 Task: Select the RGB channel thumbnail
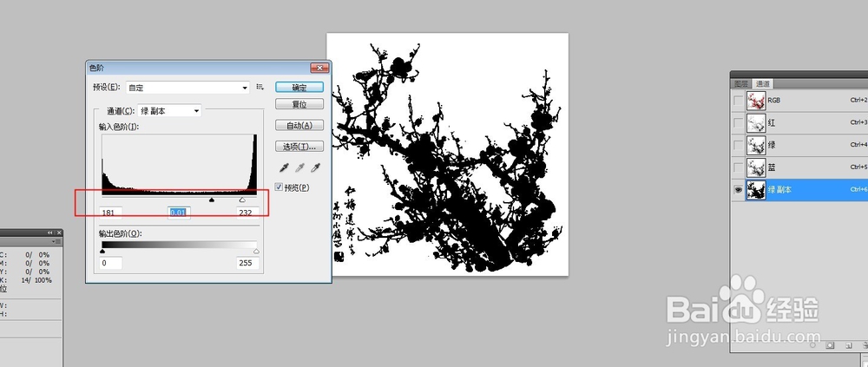tap(756, 101)
